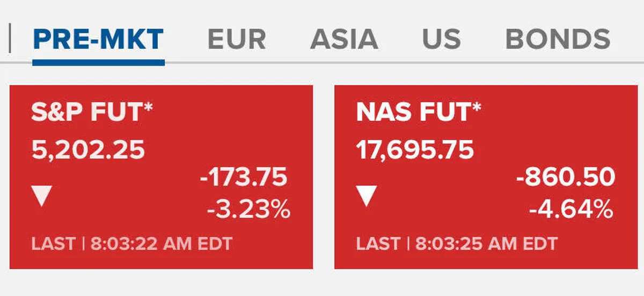Click the S&P FUT title link
The width and height of the screenshot is (644, 296).
tap(92, 114)
